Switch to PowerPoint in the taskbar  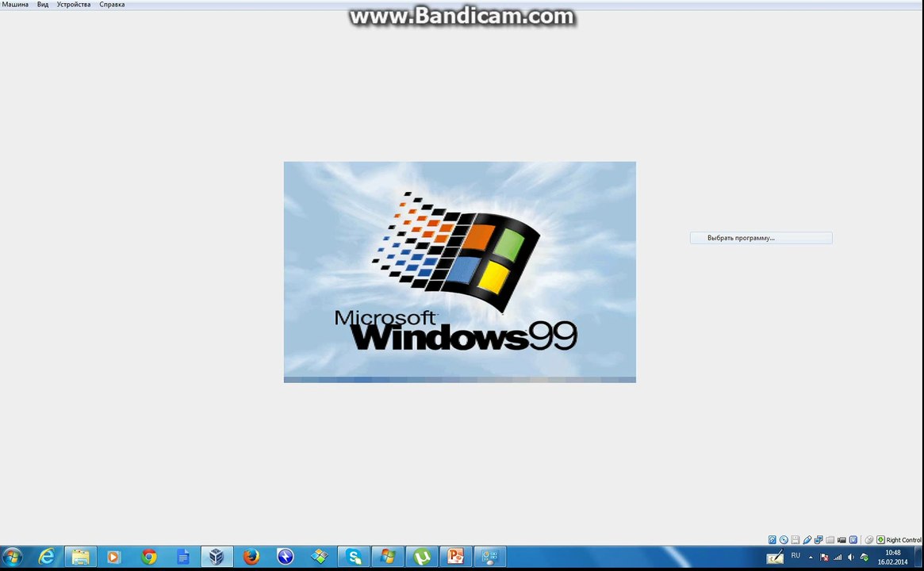455,557
